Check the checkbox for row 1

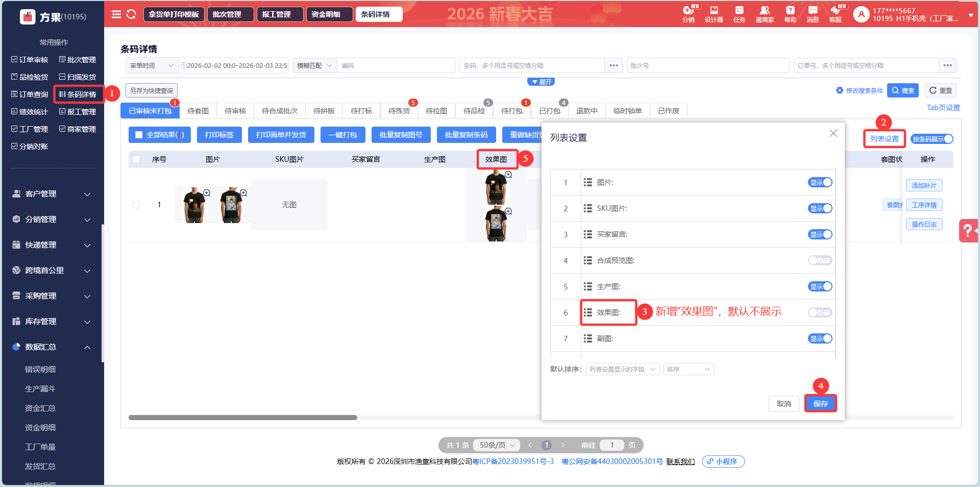click(x=136, y=205)
